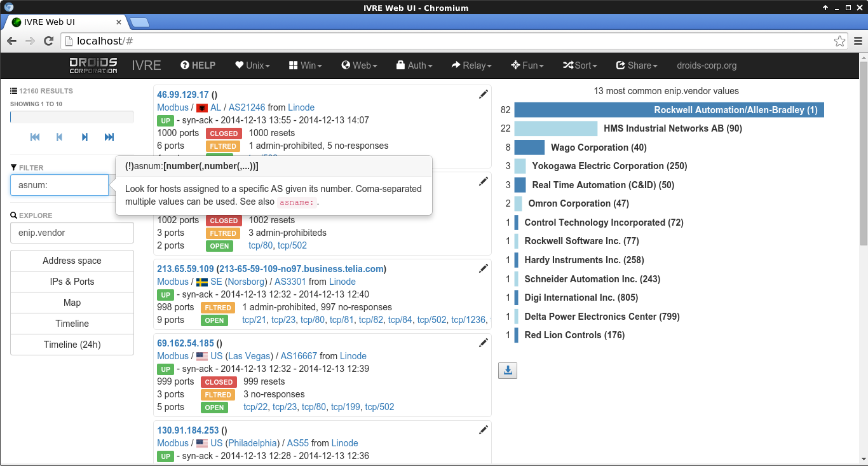Click the pencil icon for host 213.65.59.109

coord(484,268)
